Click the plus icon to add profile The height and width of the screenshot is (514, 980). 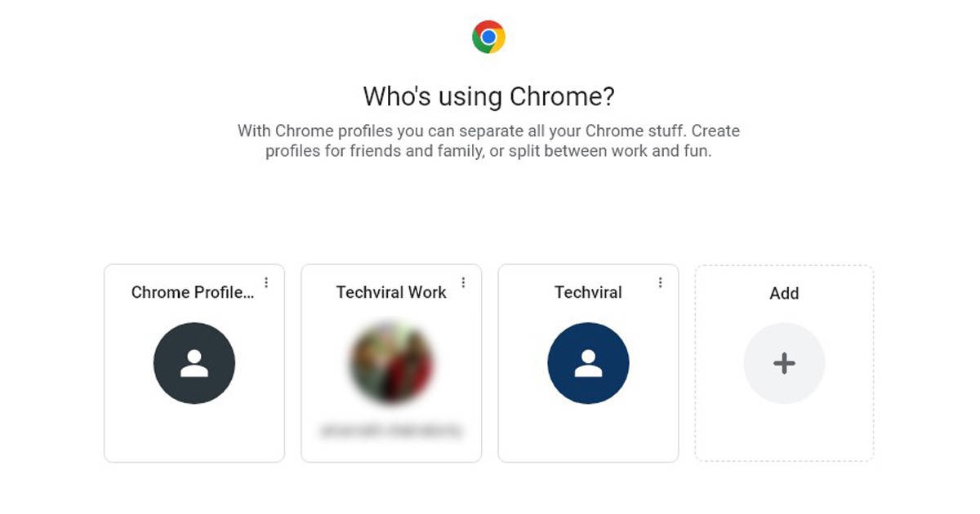click(784, 363)
